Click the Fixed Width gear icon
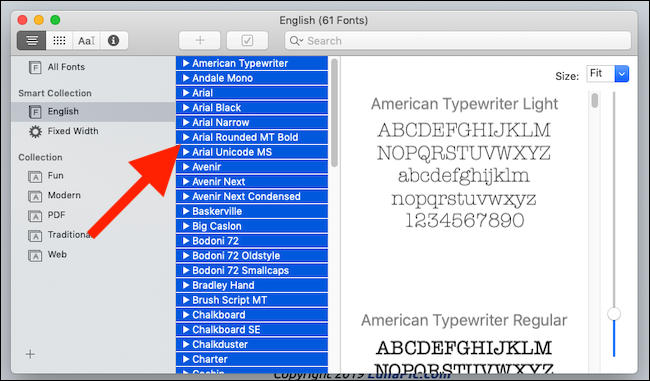 [35, 131]
